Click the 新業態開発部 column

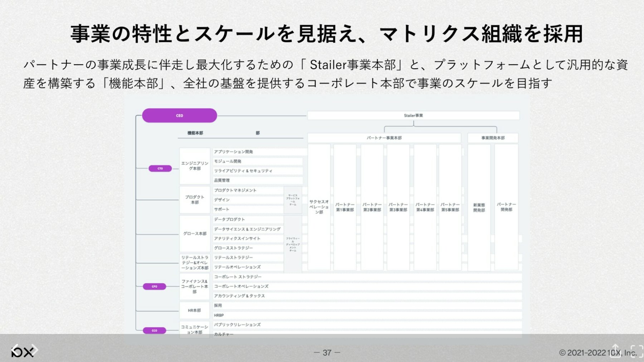(479, 207)
